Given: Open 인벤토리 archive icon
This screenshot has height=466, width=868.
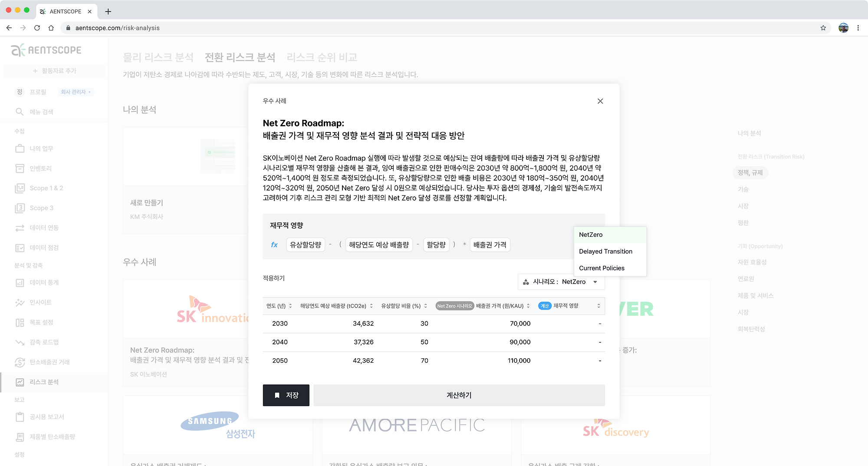Looking at the screenshot, I should coord(20,168).
